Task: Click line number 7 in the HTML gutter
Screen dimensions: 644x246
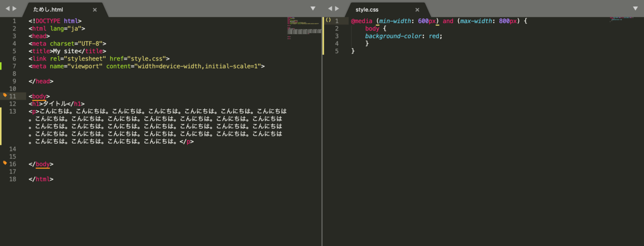Action: tap(14, 66)
